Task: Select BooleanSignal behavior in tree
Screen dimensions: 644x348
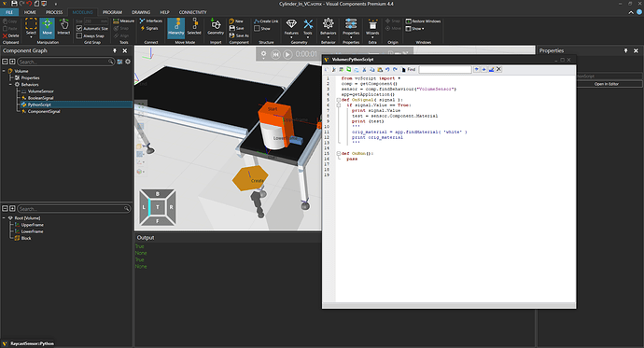Action: pos(41,98)
